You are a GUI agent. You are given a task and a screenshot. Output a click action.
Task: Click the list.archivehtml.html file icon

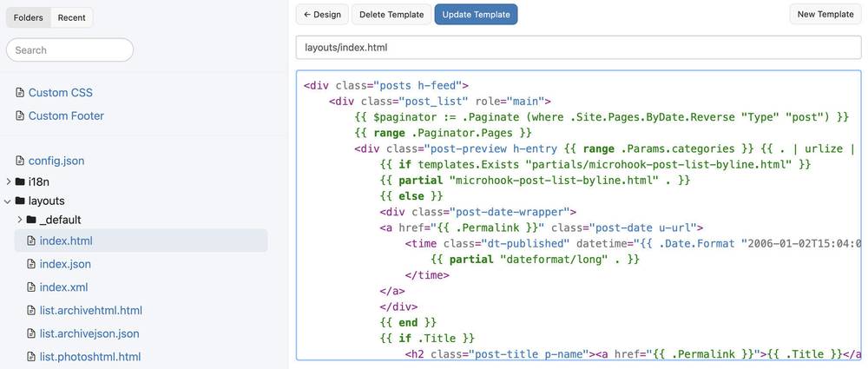click(31, 311)
